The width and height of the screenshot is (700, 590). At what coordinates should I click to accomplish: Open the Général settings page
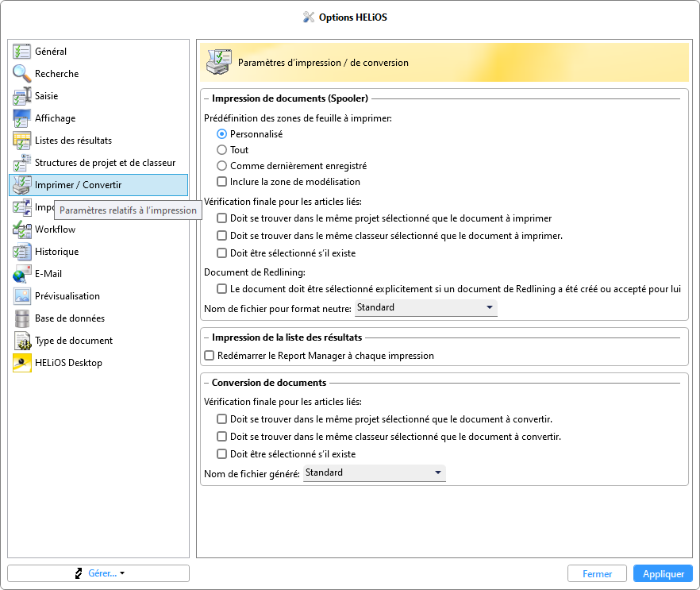coord(98,52)
